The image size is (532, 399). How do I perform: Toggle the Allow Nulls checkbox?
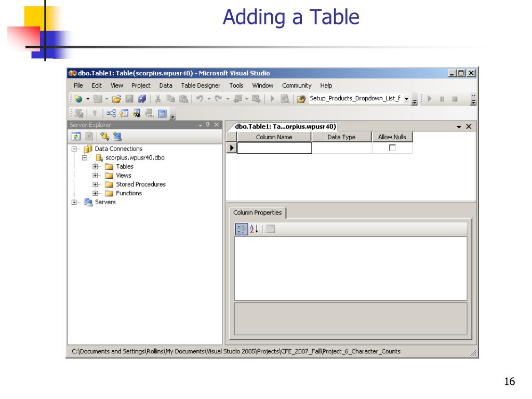coord(393,148)
